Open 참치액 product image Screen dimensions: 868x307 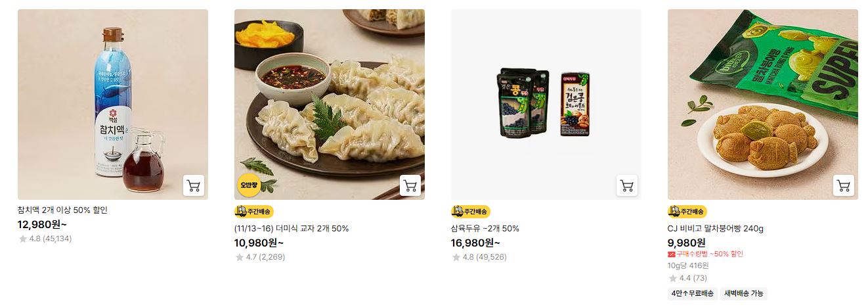click(113, 105)
